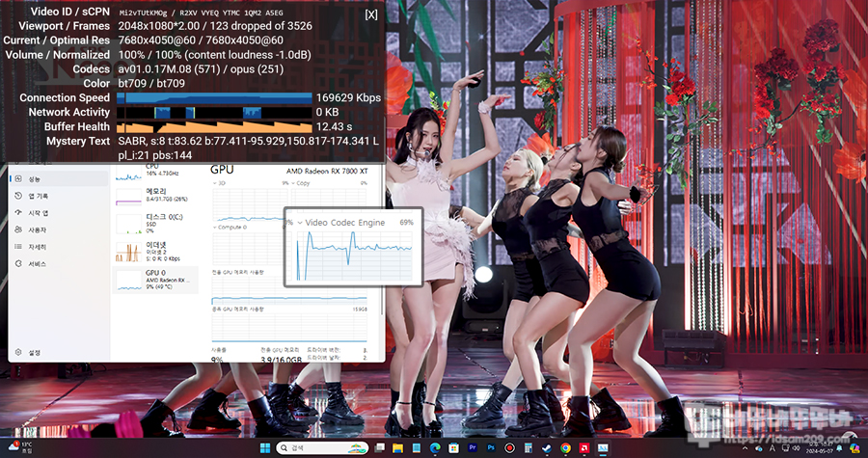Open File Explorer from the taskbar
This screenshot has width=868, height=458.
coord(397,447)
